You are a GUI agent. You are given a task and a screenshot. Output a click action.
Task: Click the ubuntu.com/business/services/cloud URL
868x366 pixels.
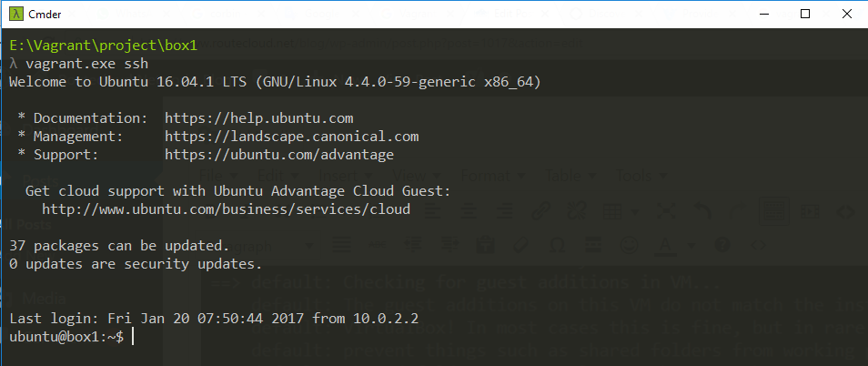[x=227, y=209]
